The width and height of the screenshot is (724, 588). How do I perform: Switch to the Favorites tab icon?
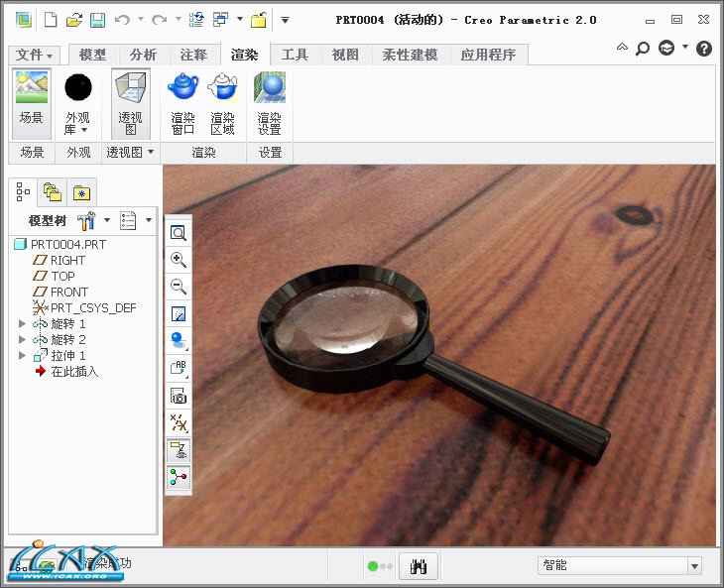coord(81,192)
